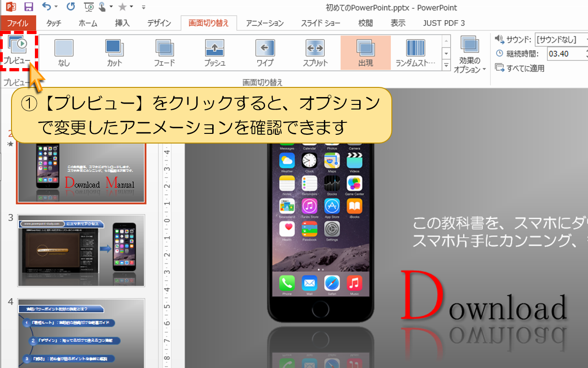This screenshot has height=368, width=588.
Task: Click the PowerPoint logo icon in the title bar
Action: coord(11,7)
